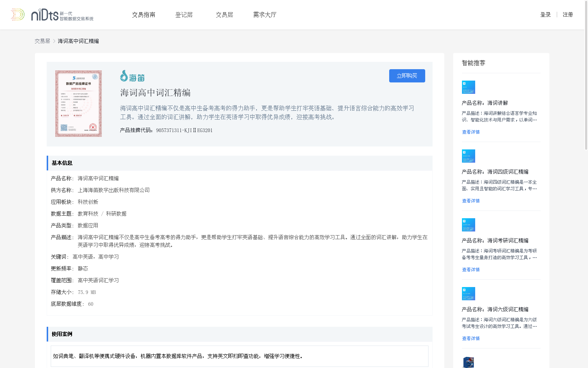This screenshot has height=368, width=588.
Task: Click the 基本信息 section header
Action: pos(240,163)
